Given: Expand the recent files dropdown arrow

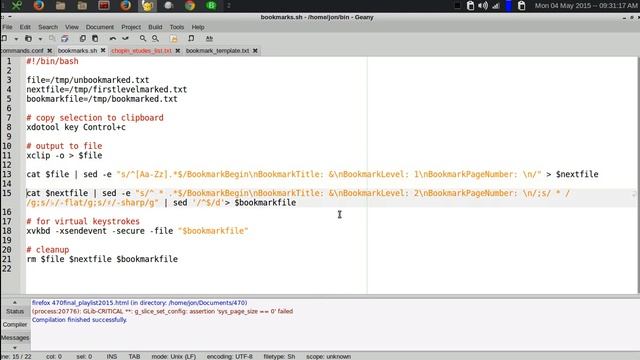Looking at the screenshot, I should coord(40,39).
